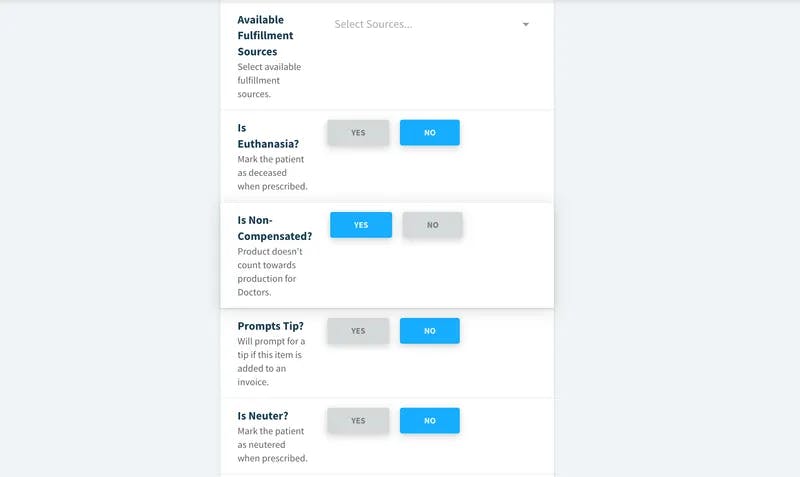Click the 'Mark the patient as neutered' description
Image resolution: width=800 pixels, height=477 pixels.
pos(272,444)
